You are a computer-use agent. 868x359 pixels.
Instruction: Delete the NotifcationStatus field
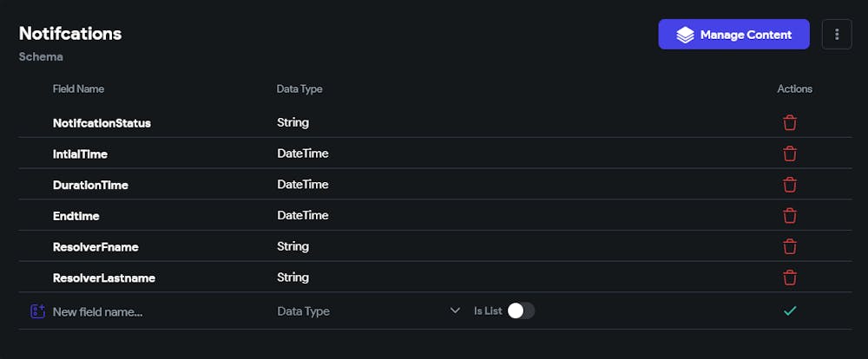point(790,123)
